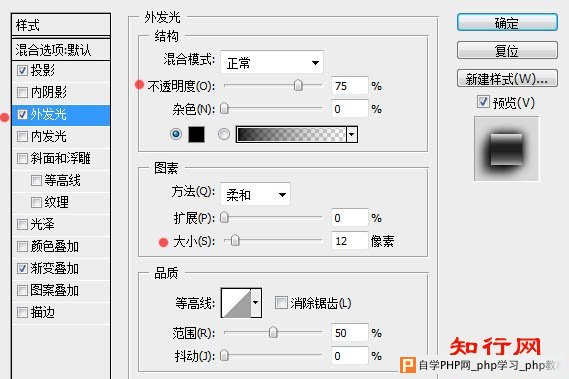Uncheck the 外发光 outer glow checkbox
The height and width of the screenshot is (379, 569).
(22, 114)
